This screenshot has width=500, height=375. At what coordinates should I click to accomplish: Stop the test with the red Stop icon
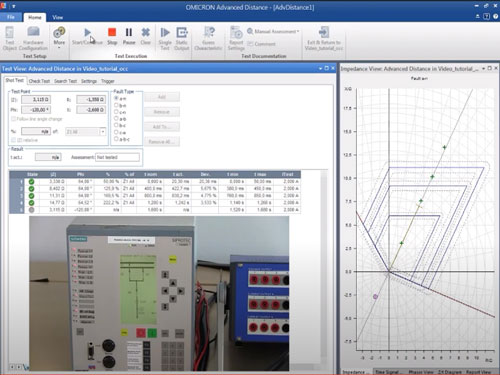[112, 32]
